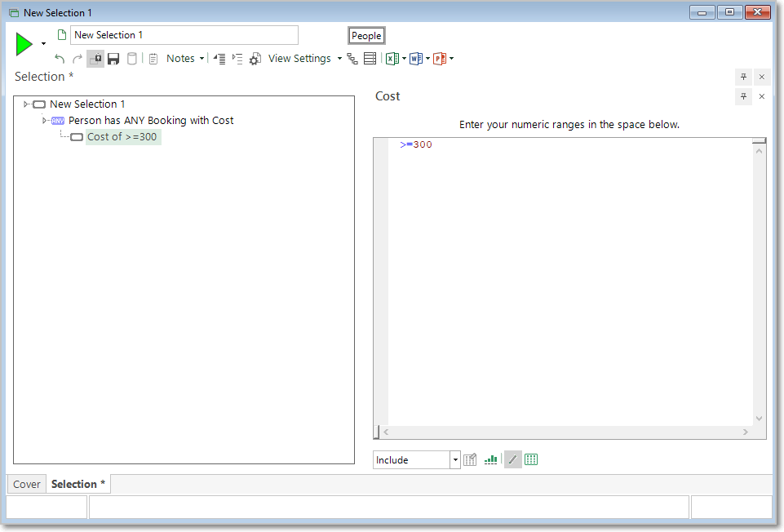Open the build options arrow beside the play button
The height and width of the screenshot is (532, 784).
click(x=43, y=44)
